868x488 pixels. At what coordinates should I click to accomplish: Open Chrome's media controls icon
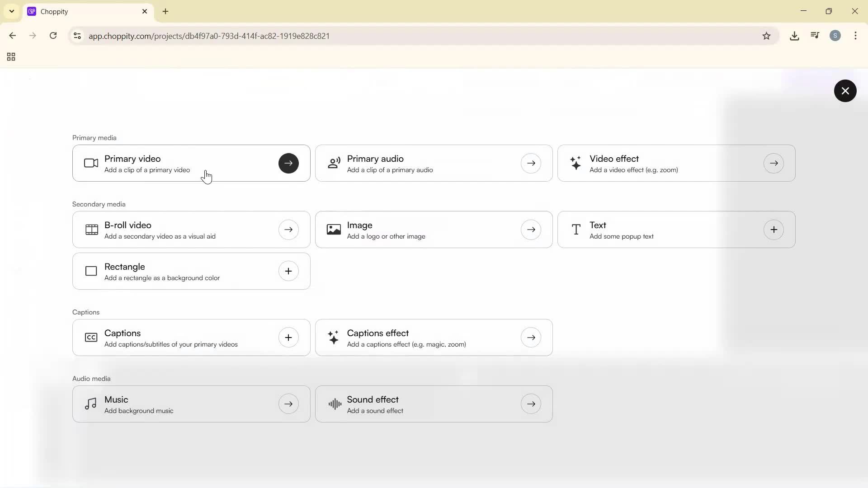[x=815, y=36]
